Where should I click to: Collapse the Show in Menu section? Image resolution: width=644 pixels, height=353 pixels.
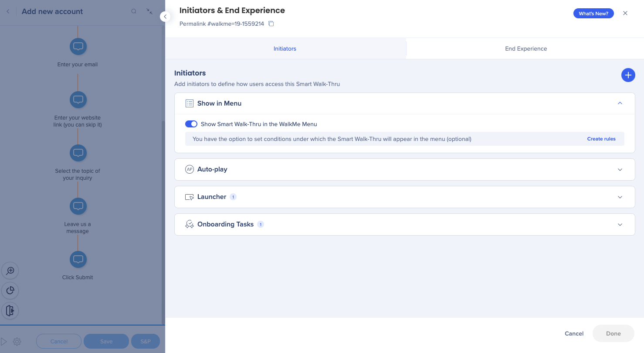tap(620, 103)
